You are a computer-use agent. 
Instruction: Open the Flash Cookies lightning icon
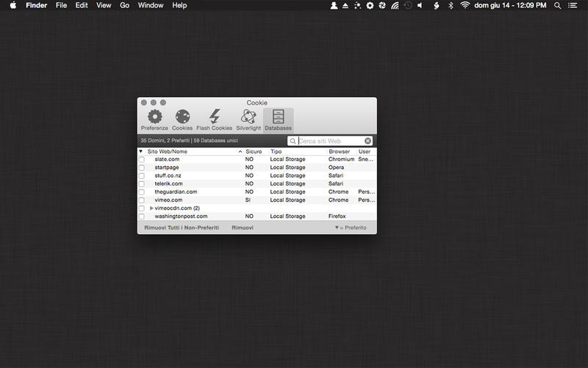tap(214, 117)
